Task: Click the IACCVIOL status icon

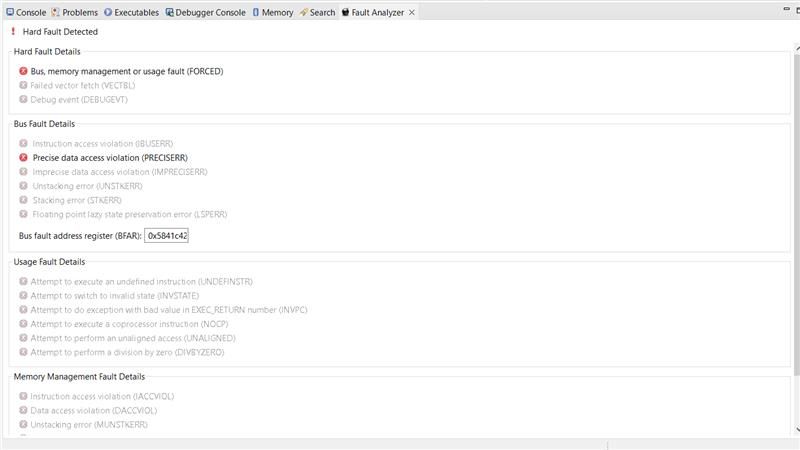Action: (23, 396)
